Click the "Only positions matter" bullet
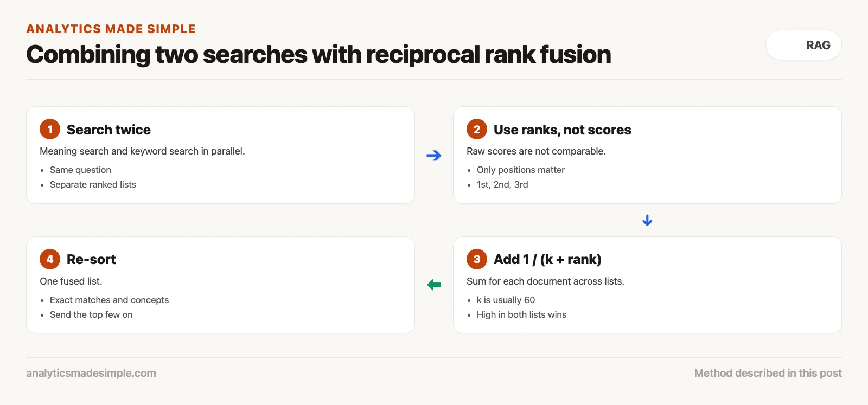Image resolution: width=868 pixels, height=405 pixels. click(x=521, y=170)
